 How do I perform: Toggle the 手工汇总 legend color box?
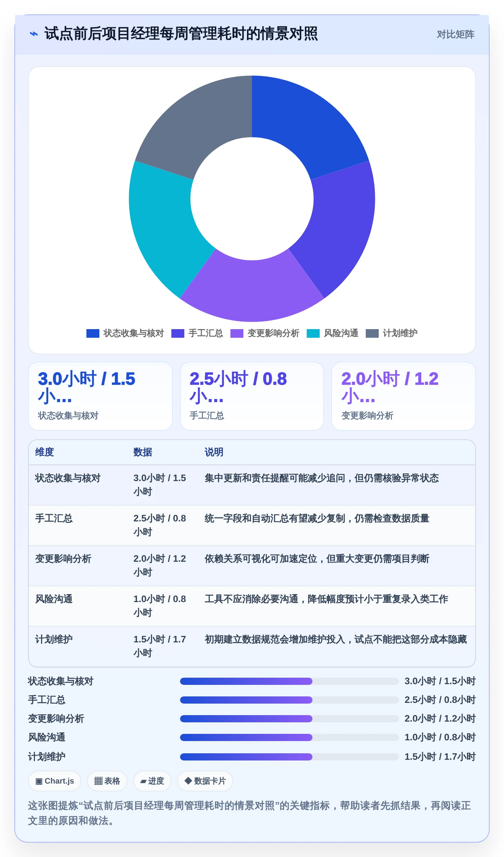[x=178, y=333]
